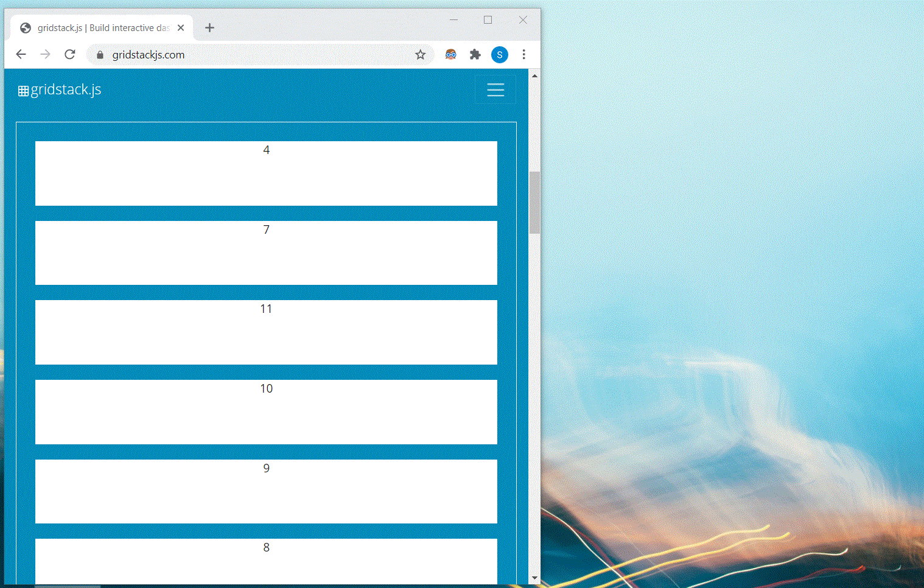Select the gridstack.js browser tab
The width and height of the screenshot is (924, 588).
tap(102, 27)
